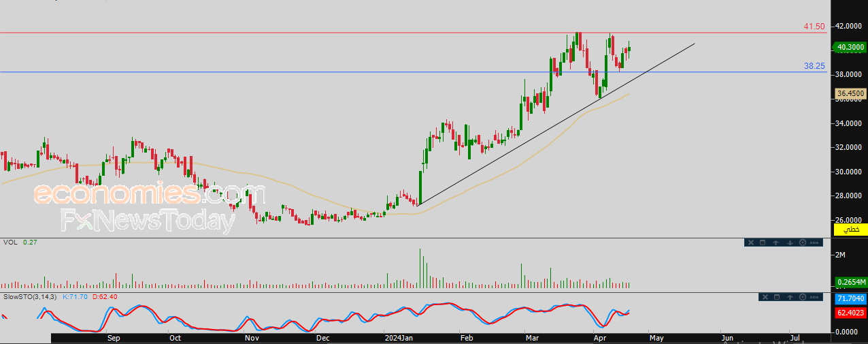Click the Apr time axis label

coord(599,338)
